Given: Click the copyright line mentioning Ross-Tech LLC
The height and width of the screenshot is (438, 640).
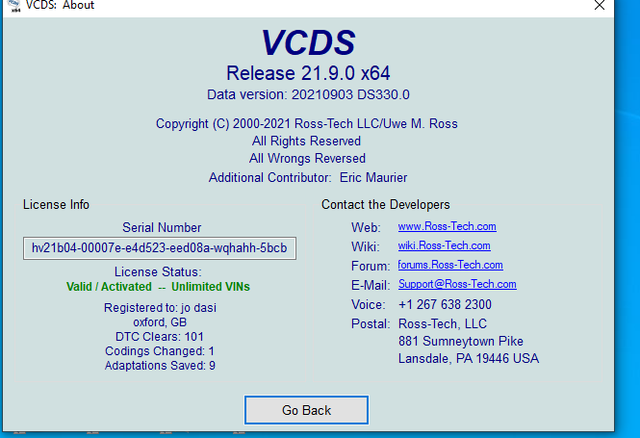Looking at the screenshot, I should point(307,124).
